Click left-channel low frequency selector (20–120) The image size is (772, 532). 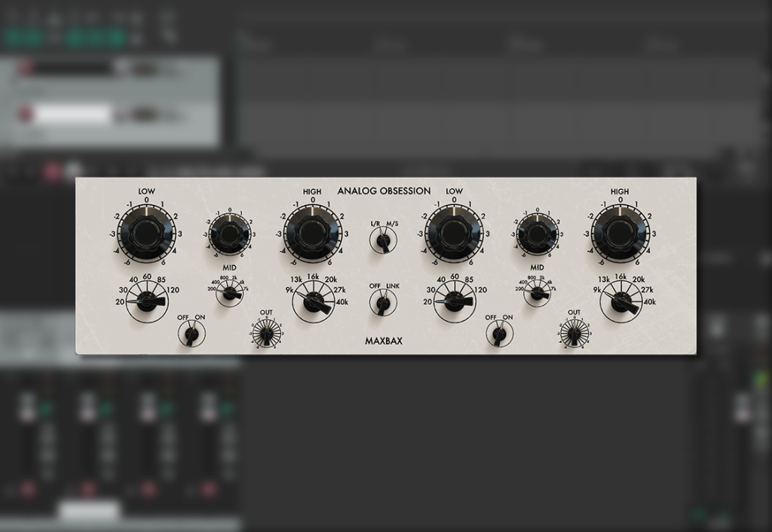[x=147, y=301]
